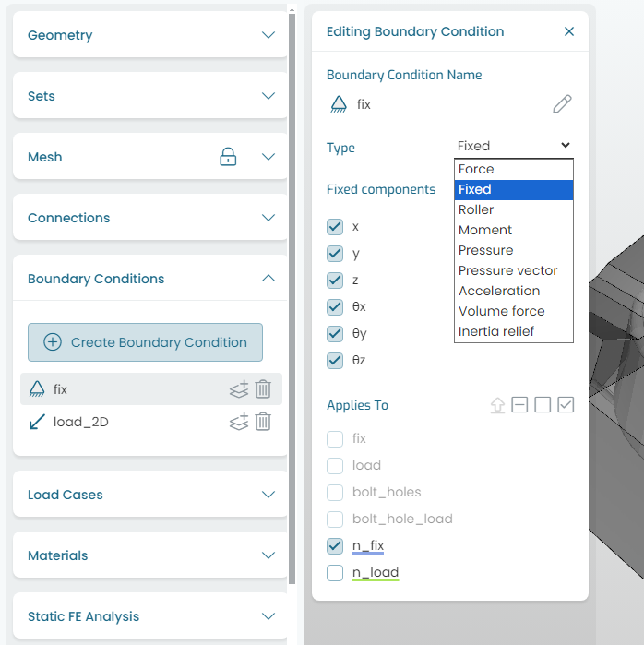
Task: Uncheck the θz fixed component
Action: point(335,361)
